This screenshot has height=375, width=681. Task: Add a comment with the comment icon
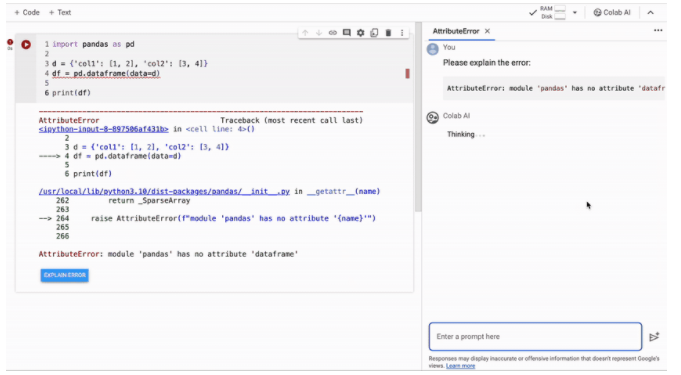tap(347, 33)
